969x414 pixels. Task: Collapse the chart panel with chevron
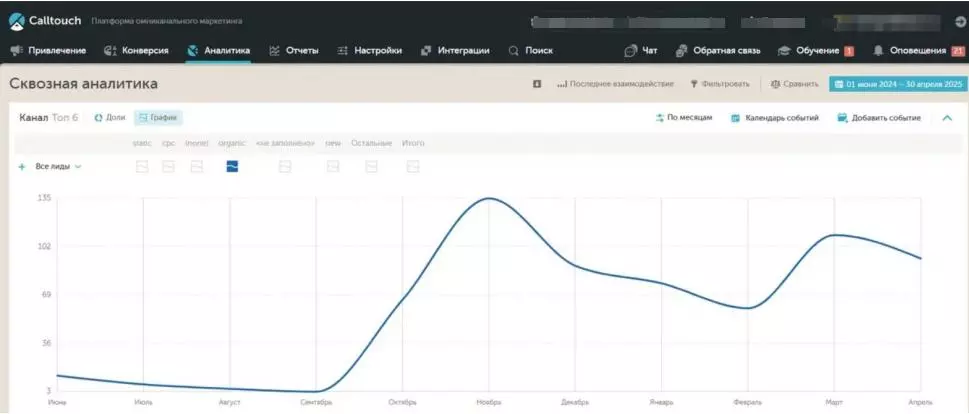(947, 118)
